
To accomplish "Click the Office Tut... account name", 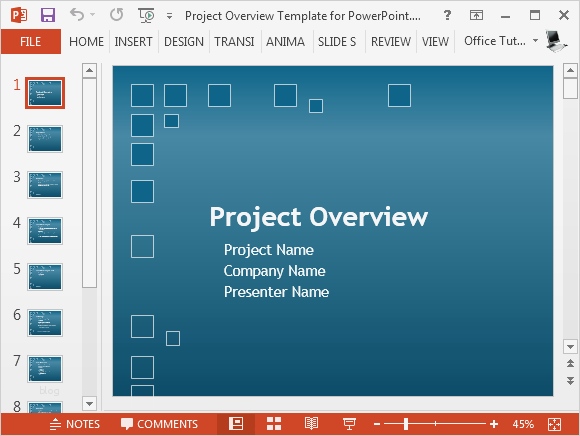I will click(x=495, y=41).
